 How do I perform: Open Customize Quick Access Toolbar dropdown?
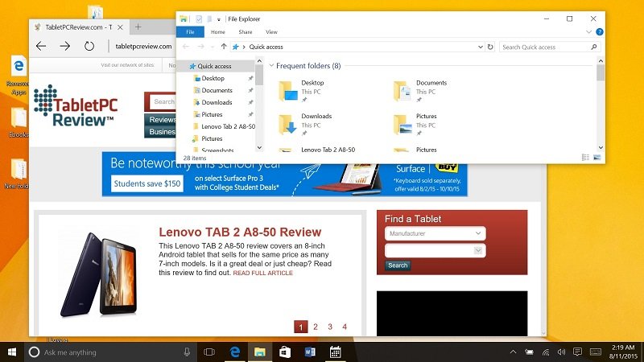[219, 19]
